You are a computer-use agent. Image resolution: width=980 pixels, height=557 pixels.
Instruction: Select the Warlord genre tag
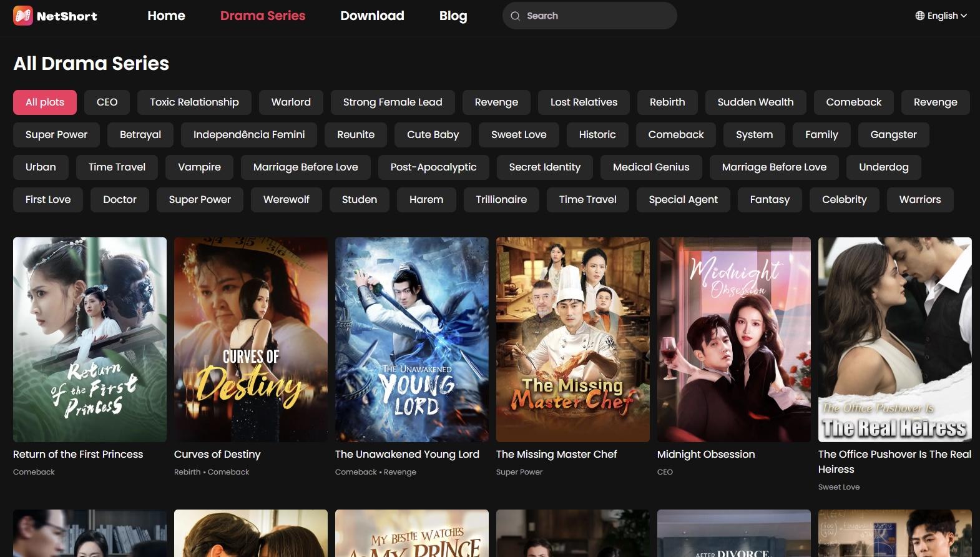[291, 102]
